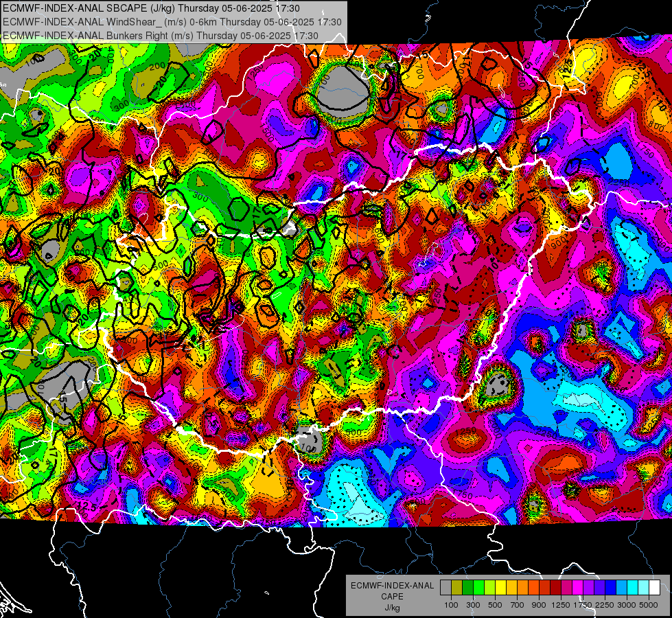Click the 100 value under the legend scale
672x618 pixels.
(x=451, y=605)
